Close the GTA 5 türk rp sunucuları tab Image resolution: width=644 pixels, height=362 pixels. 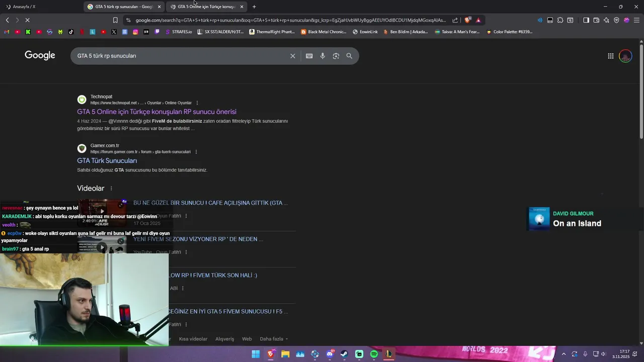click(159, 7)
